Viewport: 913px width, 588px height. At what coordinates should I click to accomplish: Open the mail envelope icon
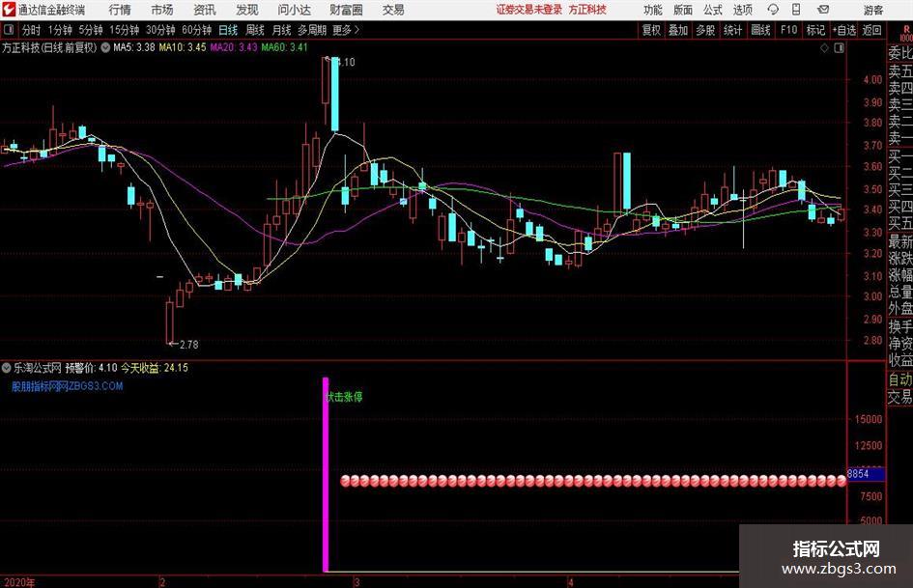pyautogui.click(x=823, y=10)
